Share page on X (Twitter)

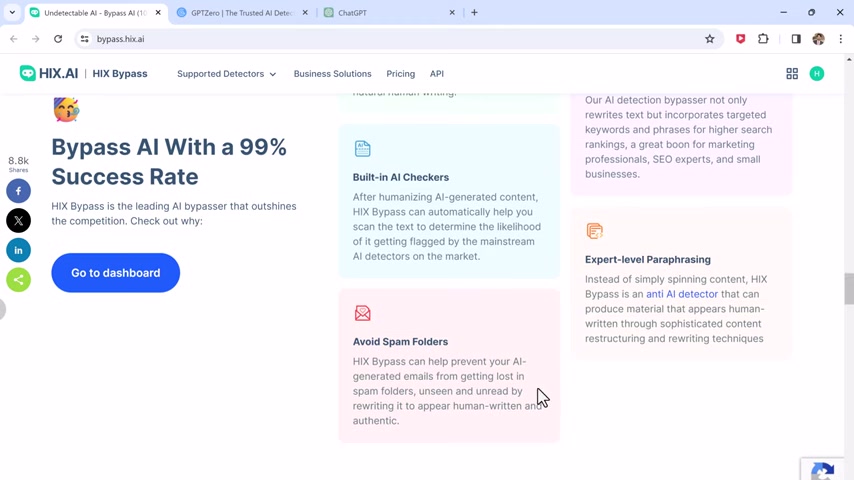(x=19, y=221)
